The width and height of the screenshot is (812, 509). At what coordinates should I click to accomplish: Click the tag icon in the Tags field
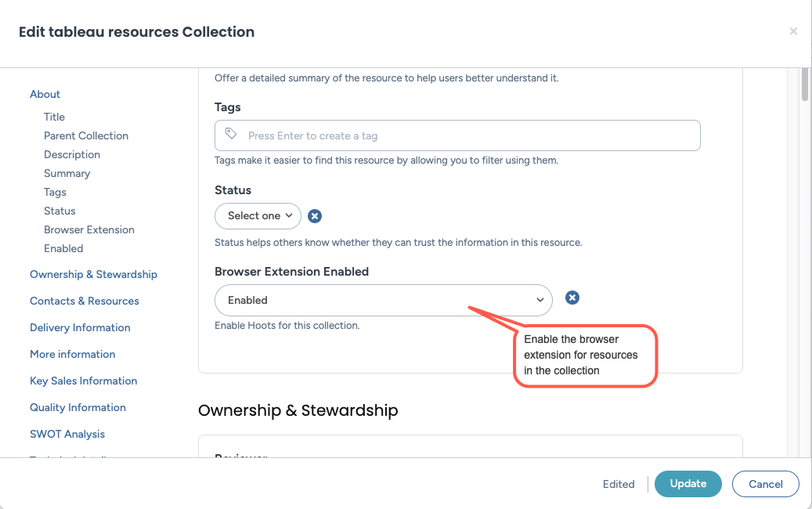231,135
